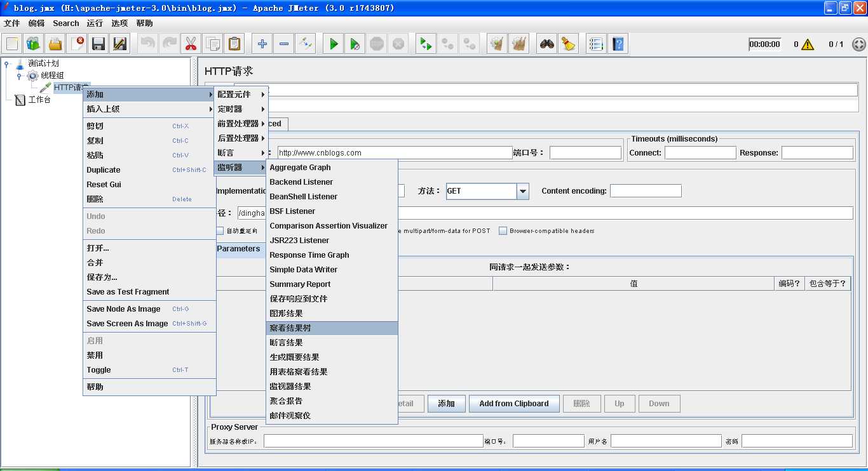Click Add from Clipboard button
This screenshot has height=471, width=868.
[514, 404]
